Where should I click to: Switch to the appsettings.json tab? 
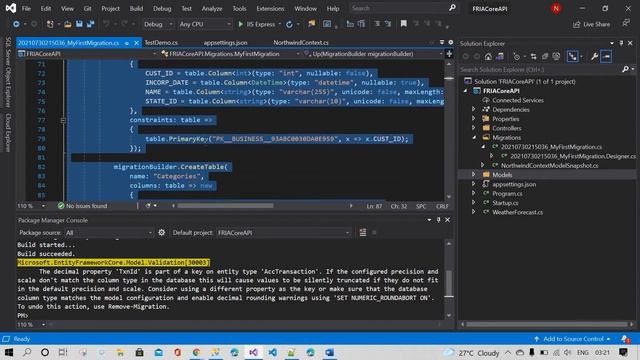click(x=225, y=42)
